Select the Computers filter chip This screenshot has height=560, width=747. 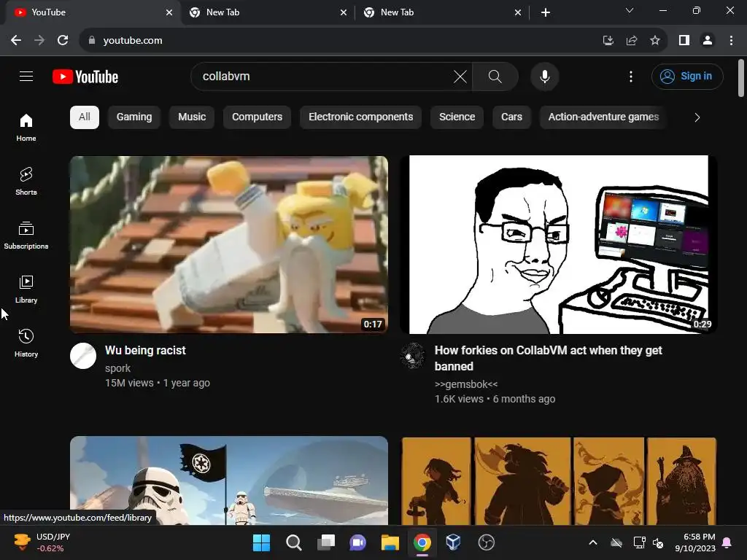257,117
